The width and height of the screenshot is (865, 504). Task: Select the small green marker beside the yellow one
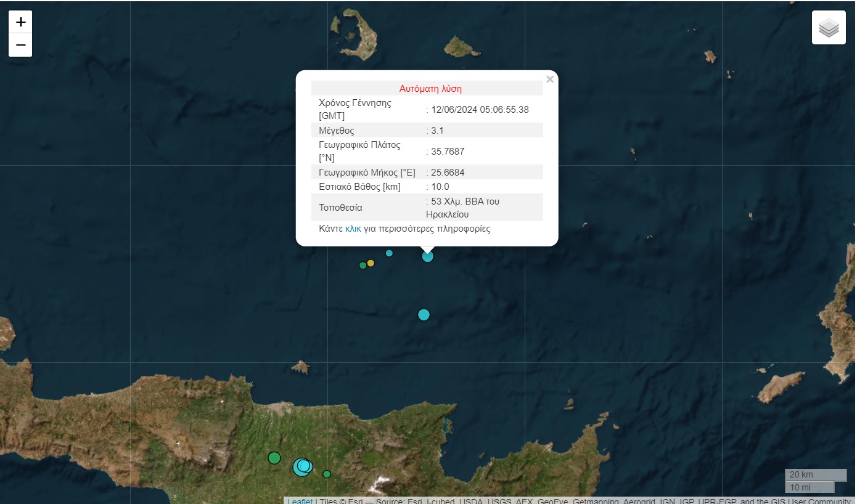coord(363,266)
